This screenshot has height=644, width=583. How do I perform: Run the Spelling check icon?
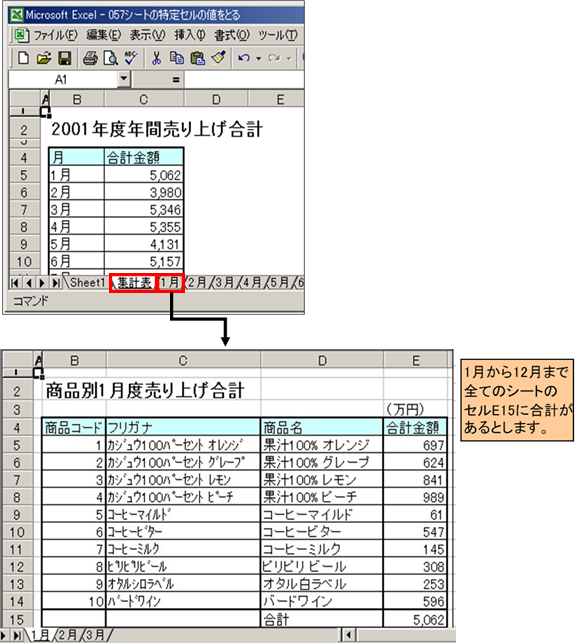[131, 58]
